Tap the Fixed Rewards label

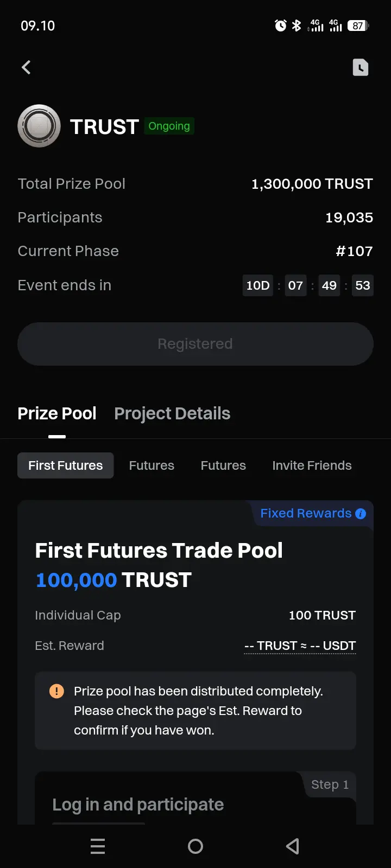coord(306,513)
